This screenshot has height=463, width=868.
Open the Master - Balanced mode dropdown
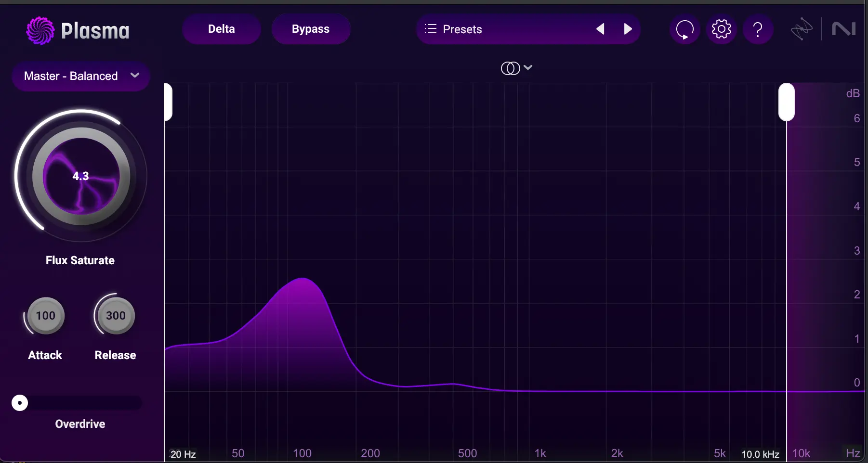point(80,76)
